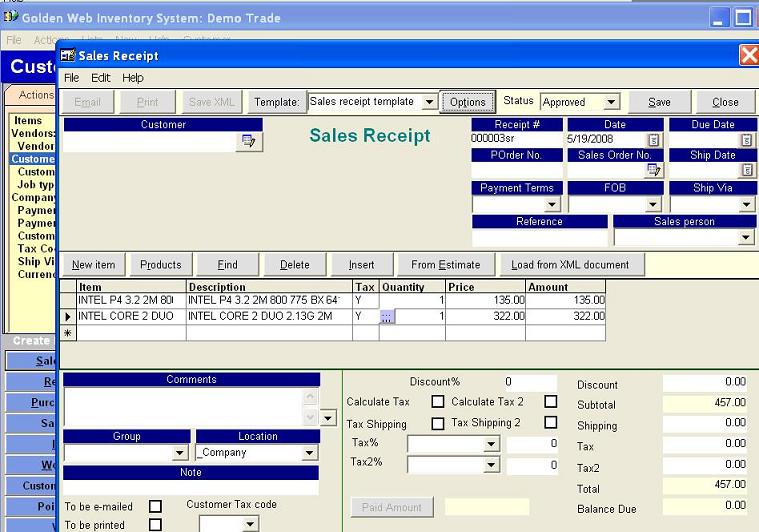Image resolution: width=759 pixels, height=532 pixels.
Task: Check the Calculate Tax 2 checkbox
Action: coord(551,401)
